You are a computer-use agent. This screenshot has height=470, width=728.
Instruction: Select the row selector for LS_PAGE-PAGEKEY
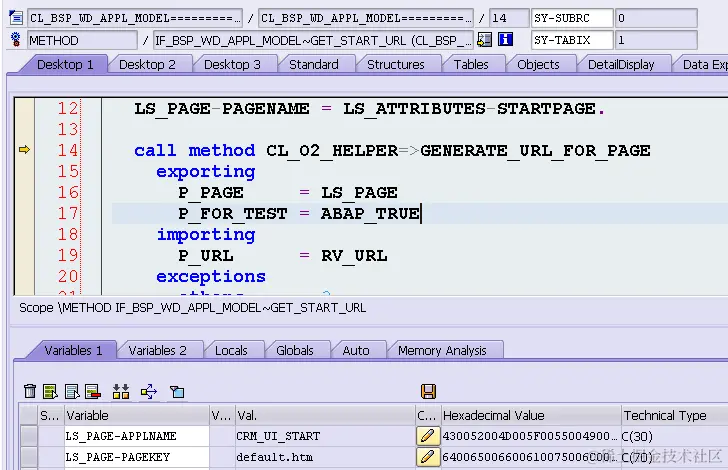coord(29,457)
